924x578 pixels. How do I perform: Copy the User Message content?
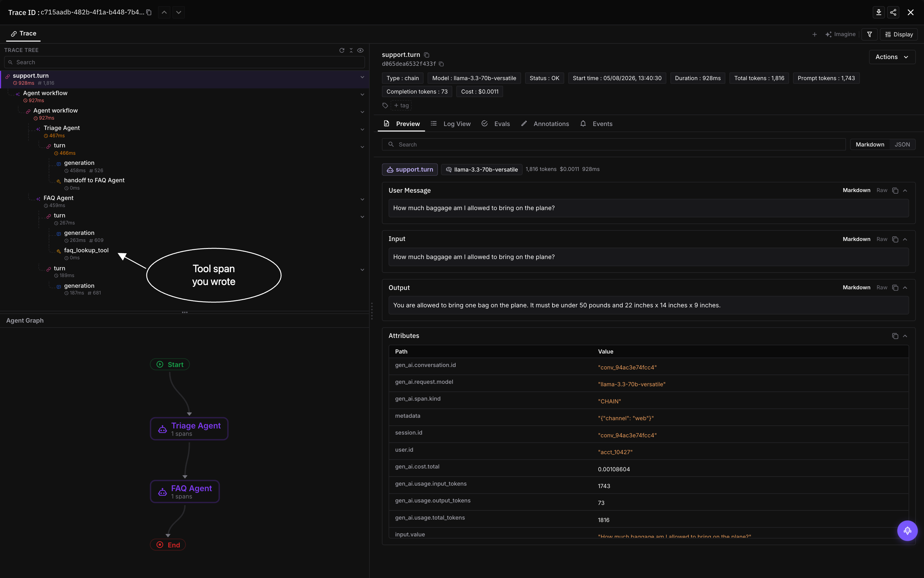pyautogui.click(x=895, y=190)
